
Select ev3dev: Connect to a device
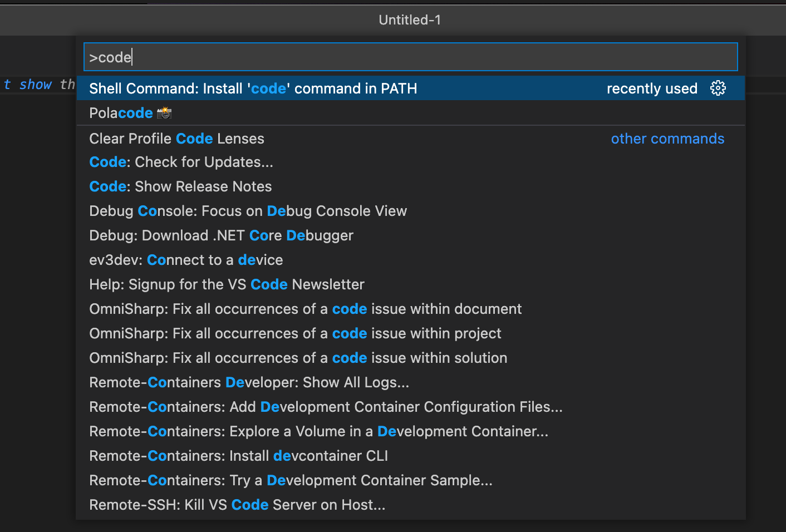pyautogui.click(x=411, y=260)
